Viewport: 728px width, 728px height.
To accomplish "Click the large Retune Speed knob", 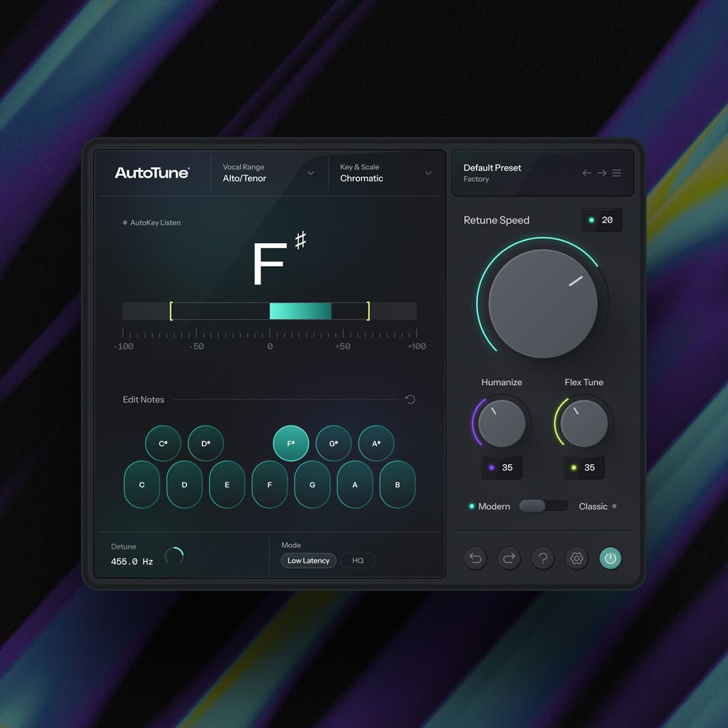I will click(543, 304).
